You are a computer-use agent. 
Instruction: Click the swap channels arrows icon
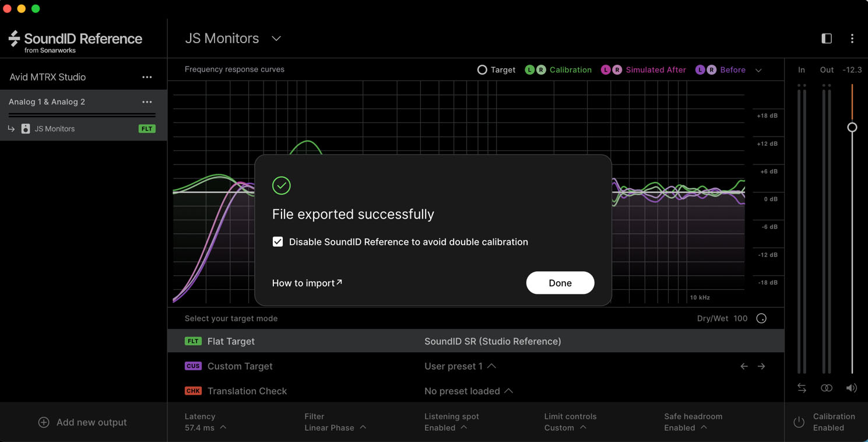click(x=802, y=388)
